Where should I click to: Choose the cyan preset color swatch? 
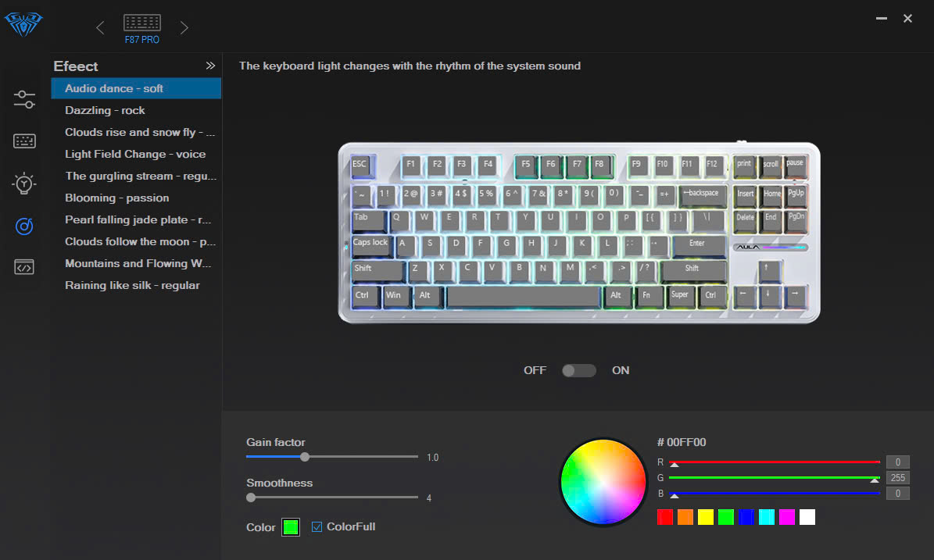click(x=767, y=517)
